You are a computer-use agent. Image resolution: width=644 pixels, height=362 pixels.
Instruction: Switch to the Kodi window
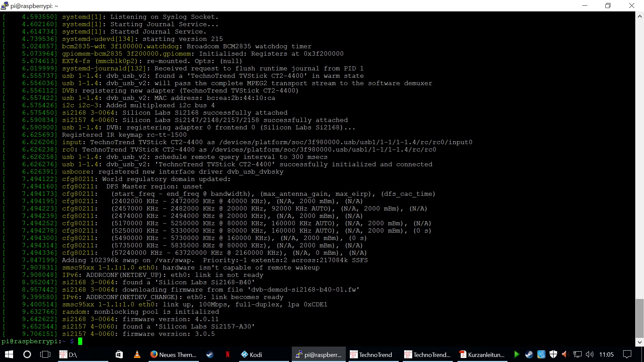[x=263, y=354]
